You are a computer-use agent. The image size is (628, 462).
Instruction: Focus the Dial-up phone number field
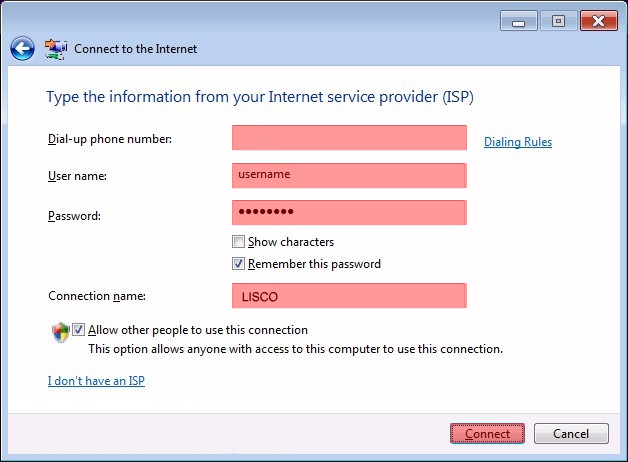click(349, 138)
